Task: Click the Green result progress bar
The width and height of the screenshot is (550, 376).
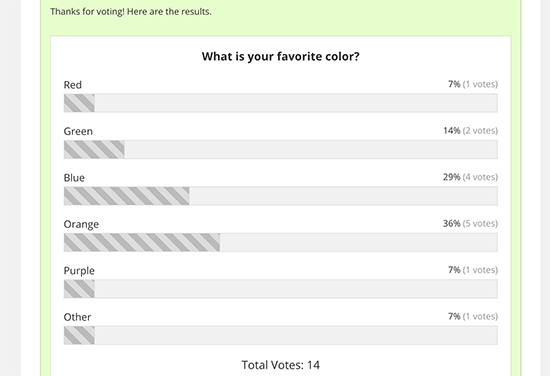Action: click(281, 149)
